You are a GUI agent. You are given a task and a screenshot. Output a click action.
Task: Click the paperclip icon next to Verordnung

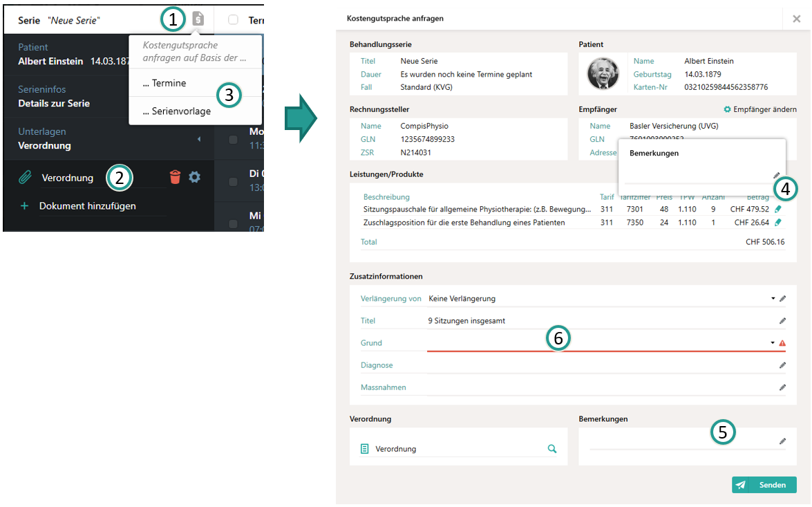25,178
